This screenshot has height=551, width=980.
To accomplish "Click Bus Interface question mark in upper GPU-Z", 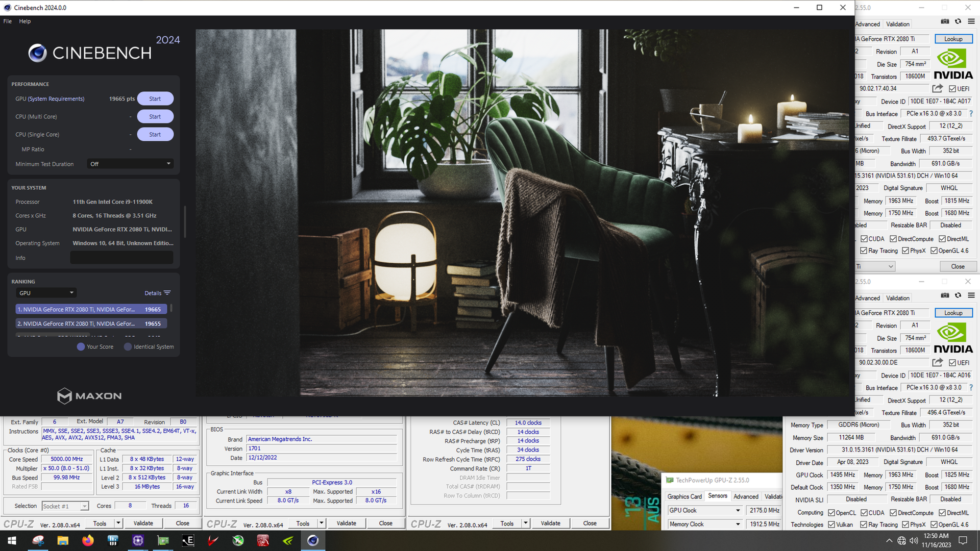I will click(x=971, y=114).
